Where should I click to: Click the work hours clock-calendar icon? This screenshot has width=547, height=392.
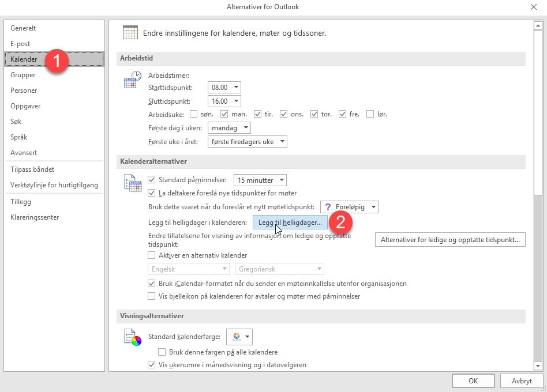[x=133, y=80]
